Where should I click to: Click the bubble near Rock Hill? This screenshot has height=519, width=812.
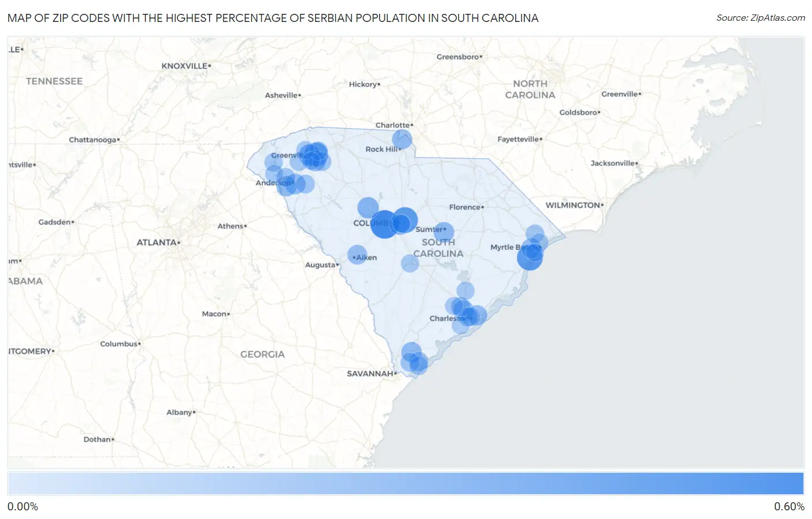pyautogui.click(x=402, y=139)
